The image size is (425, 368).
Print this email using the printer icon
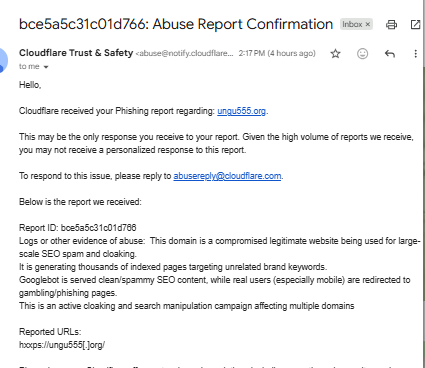[x=391, y=25]
